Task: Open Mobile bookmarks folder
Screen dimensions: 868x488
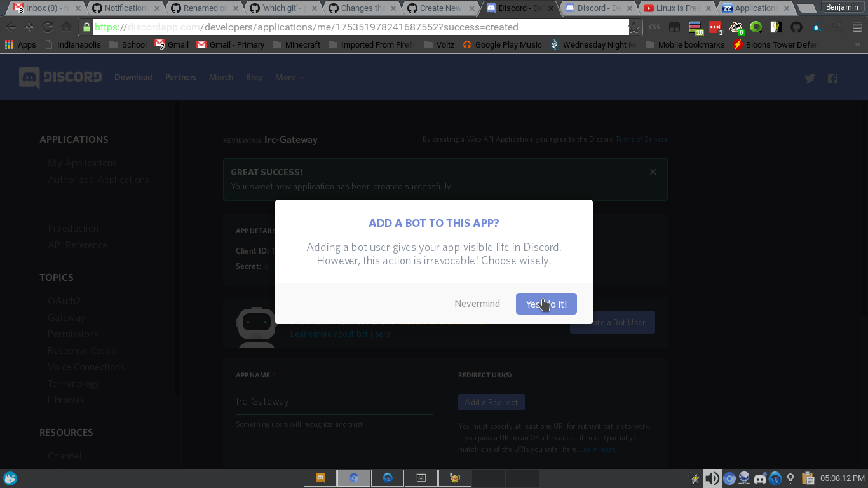Action: [685, 45]
